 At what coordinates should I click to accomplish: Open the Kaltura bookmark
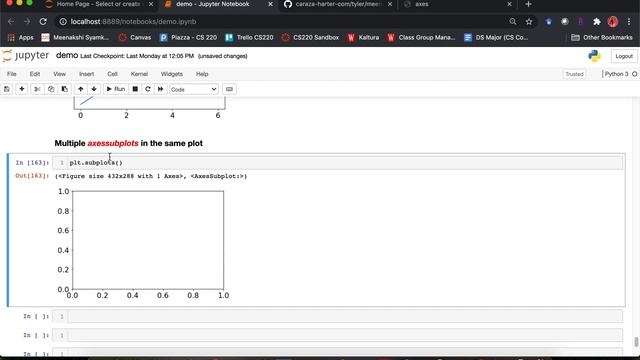pos(363,38)
